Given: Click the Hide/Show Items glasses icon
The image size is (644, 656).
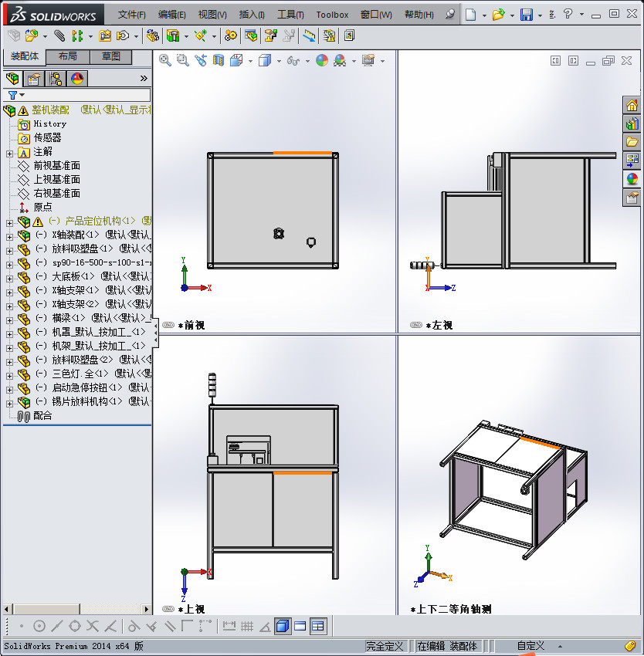Looking at the screenshot, I should [293, 61].
